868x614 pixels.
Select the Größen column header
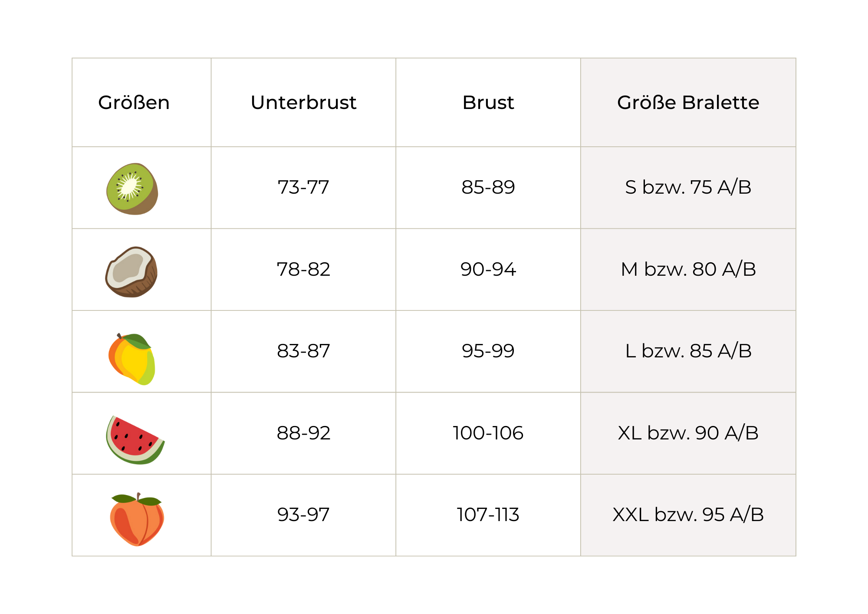[x=134, y=103]
